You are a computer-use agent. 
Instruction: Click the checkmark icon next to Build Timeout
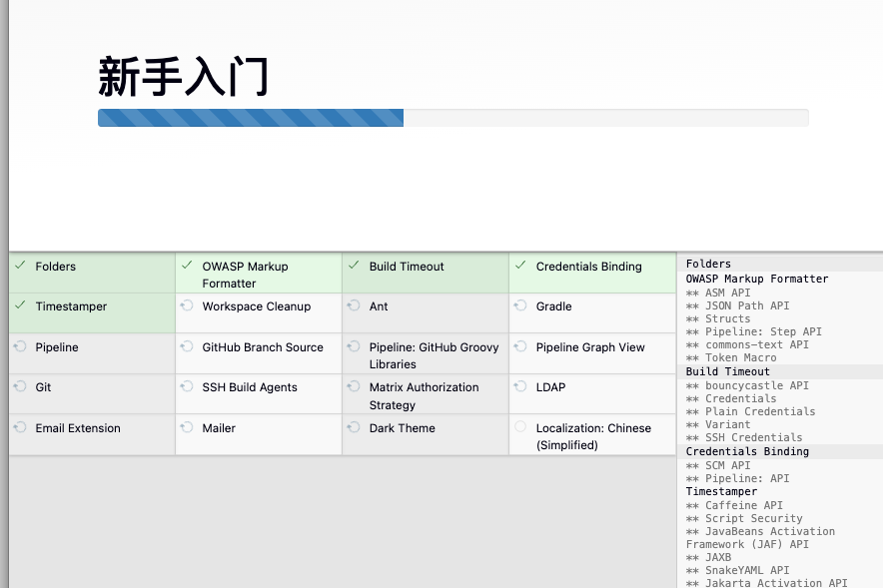point(354,265)
